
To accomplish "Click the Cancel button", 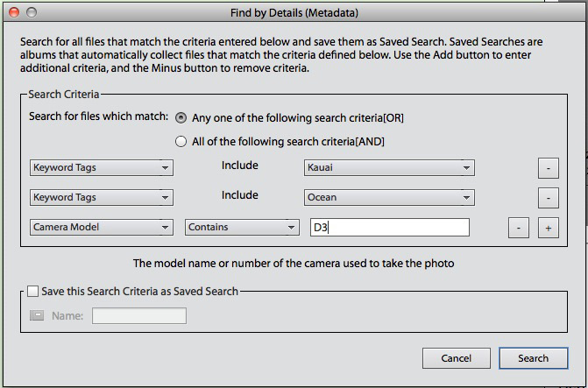I will tap(457, 358).
